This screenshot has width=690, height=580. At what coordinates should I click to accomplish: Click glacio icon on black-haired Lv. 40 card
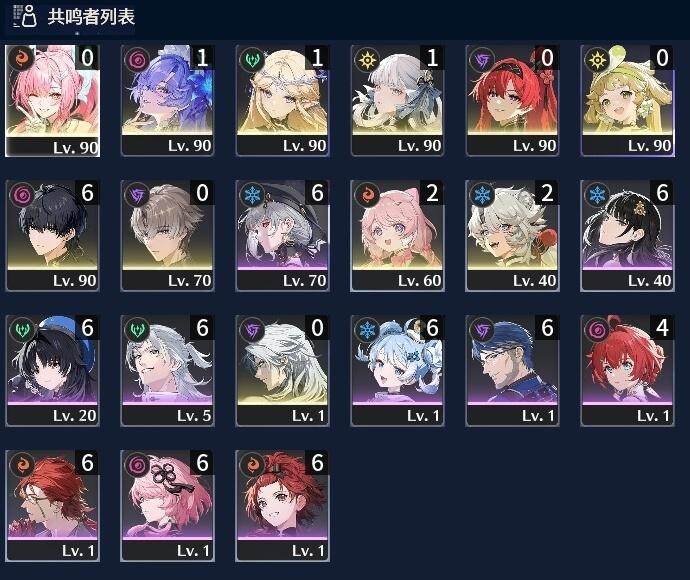tap(597, 194)
